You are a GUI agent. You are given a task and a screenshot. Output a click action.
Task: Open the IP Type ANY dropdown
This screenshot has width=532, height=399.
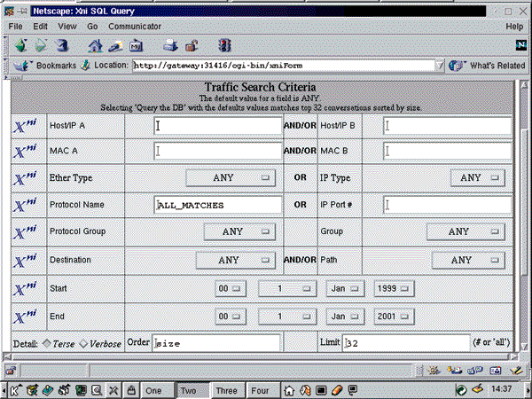click(x=478, y=178)
